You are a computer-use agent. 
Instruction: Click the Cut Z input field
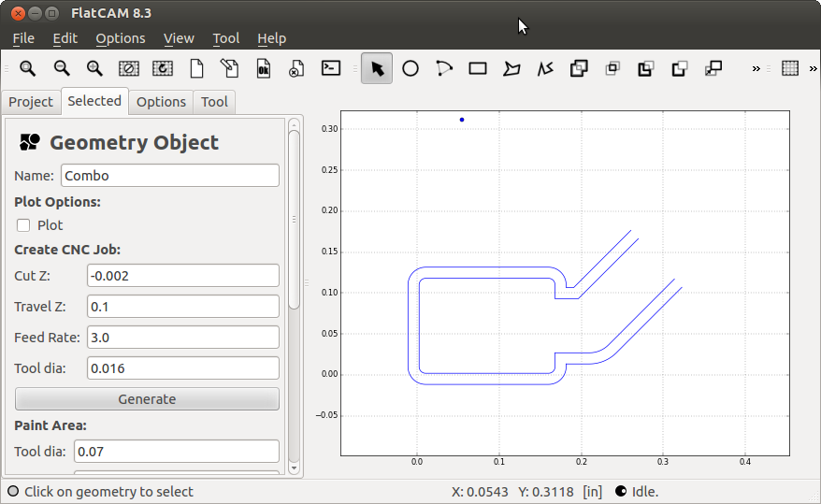[182, 275]
